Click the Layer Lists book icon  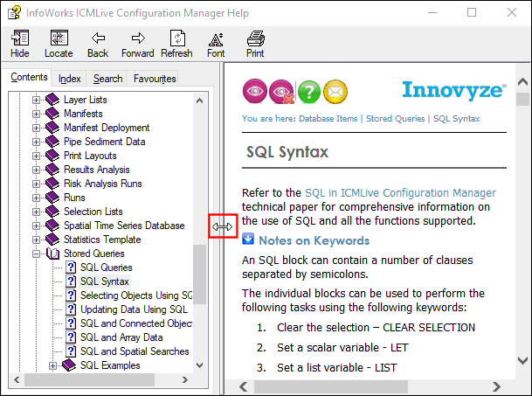(52, 100)
